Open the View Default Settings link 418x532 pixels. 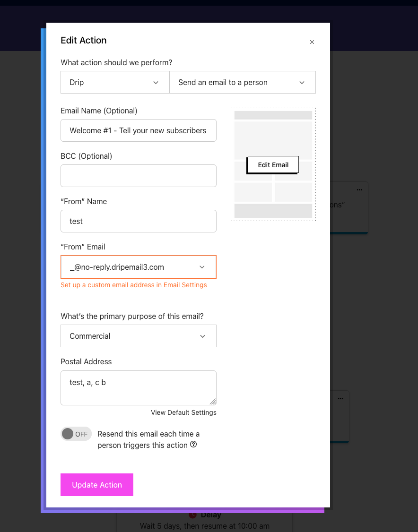(x=183, y=412)
